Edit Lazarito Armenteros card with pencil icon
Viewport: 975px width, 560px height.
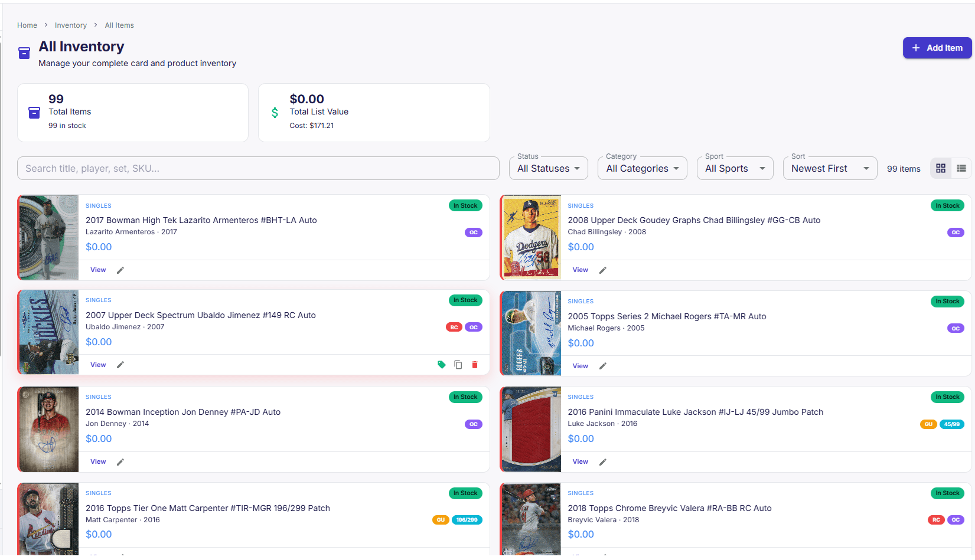[x=120, y=270]
